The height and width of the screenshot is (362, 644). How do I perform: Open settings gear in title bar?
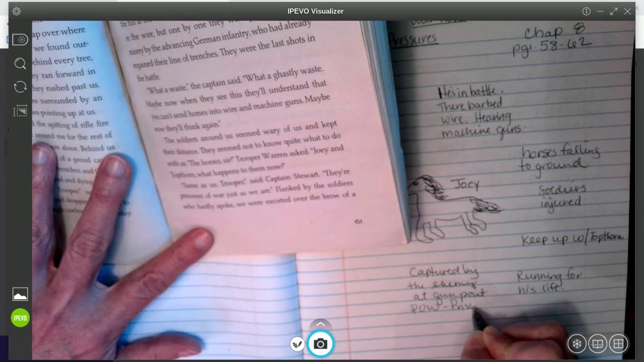pos(16,11)
